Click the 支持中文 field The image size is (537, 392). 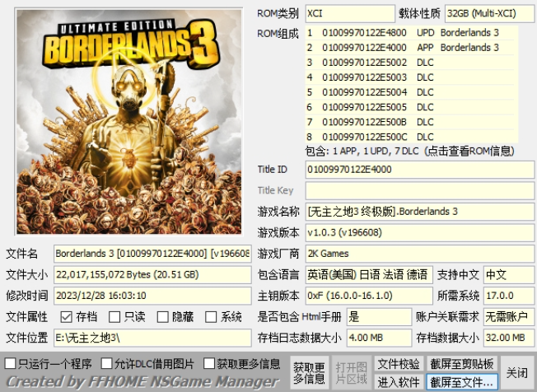click(508, 275)
